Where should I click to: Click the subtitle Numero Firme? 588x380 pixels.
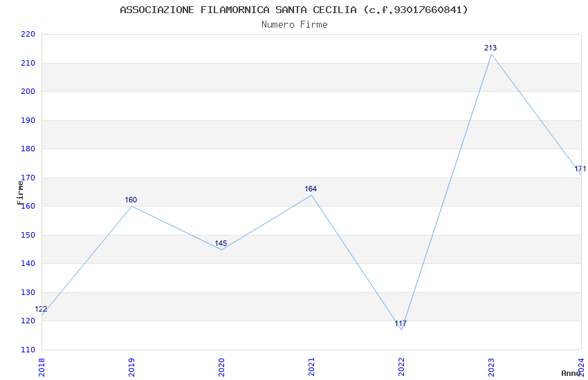pyautogui.click(x=295, y=25)
